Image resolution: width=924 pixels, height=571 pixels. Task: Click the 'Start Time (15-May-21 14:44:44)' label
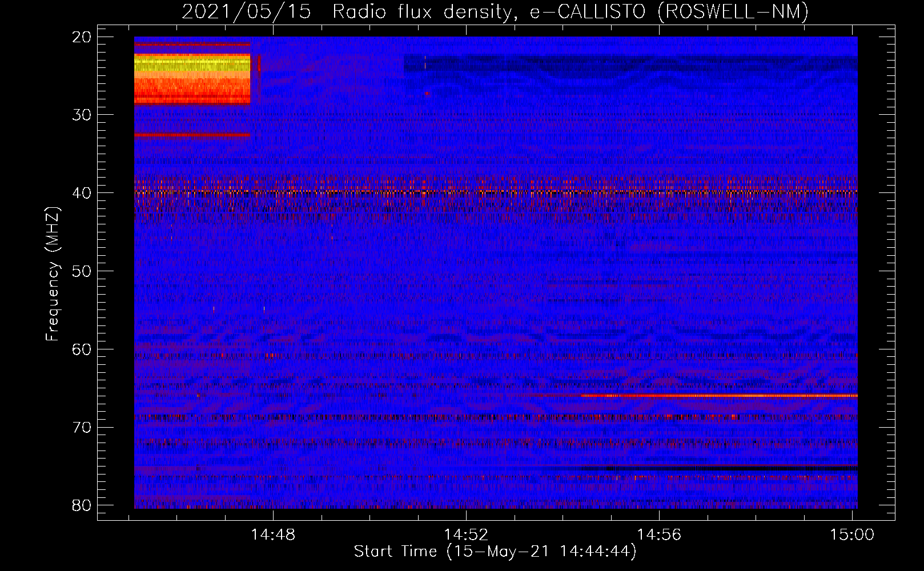pos(495,552)
